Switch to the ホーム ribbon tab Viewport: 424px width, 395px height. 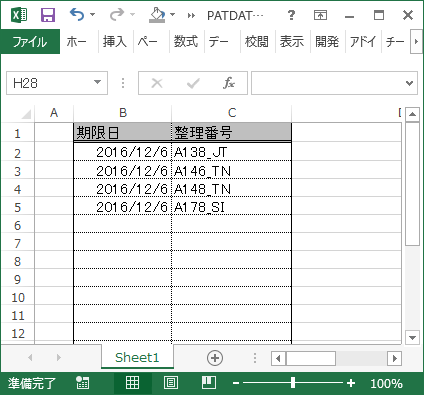[76, 42]
